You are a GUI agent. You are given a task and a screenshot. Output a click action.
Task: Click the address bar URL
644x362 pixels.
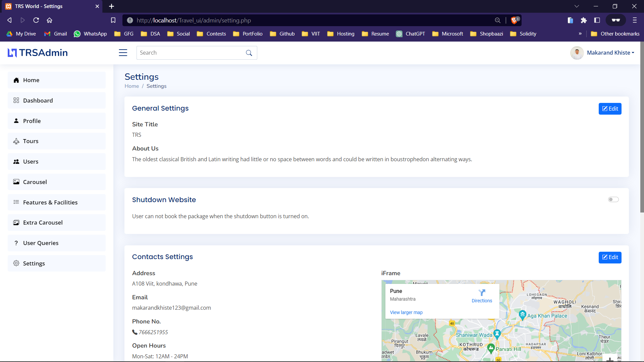pos(194,20)
